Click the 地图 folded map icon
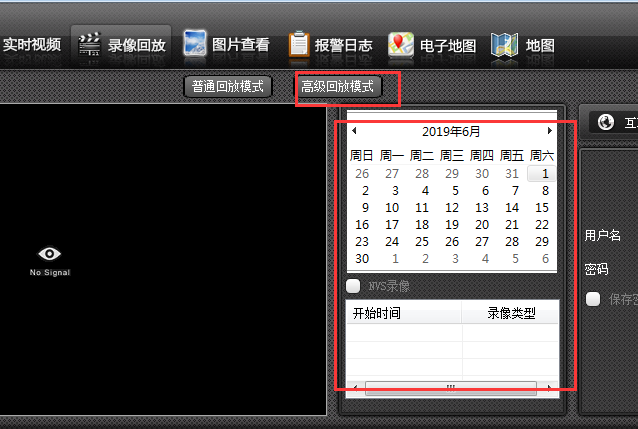Image resolution: width=638 pixels, height=429 pixels. [504, 44]
